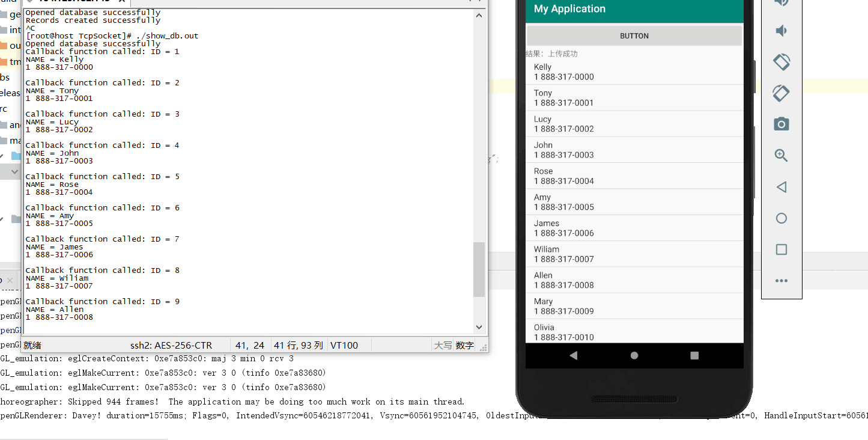The height and width of the screenshot is (440, 868).
Task: Click the '就绪' status in terminal status bar
Action: [x=32, y=345]
